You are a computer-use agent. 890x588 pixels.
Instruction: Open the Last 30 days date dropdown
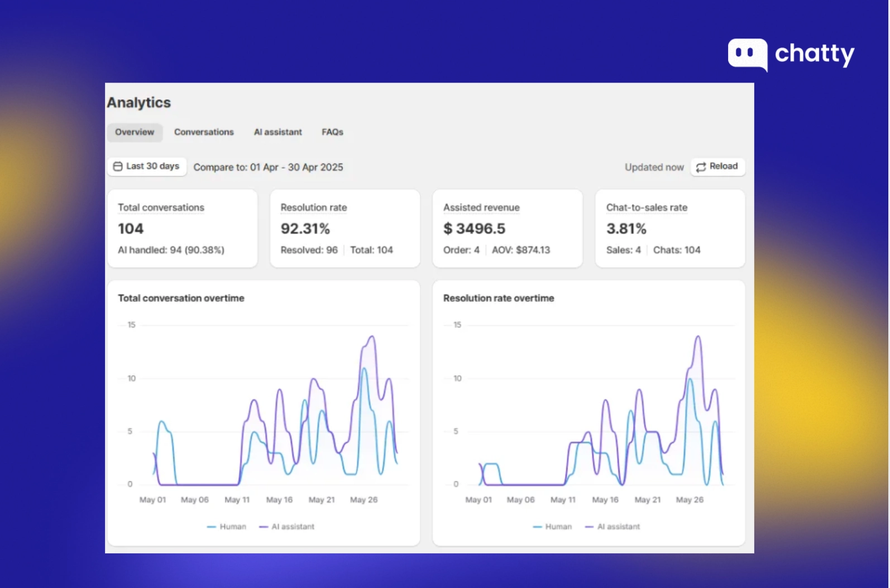(x=147, y=166)
